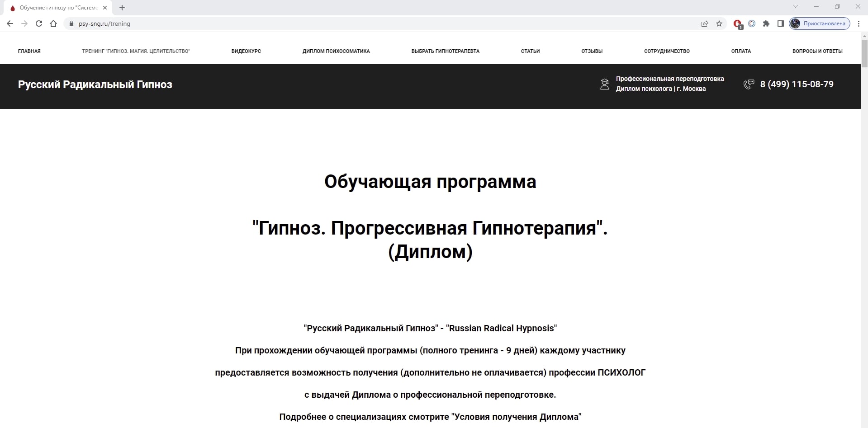Click the "Гипноз. Прогрессивная Гипнотерапия" heading

pos(430,228)
